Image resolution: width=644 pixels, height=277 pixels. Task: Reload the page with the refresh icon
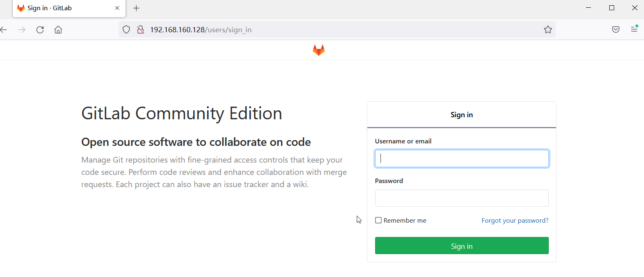pyautogui.click(x=40, y=30)
